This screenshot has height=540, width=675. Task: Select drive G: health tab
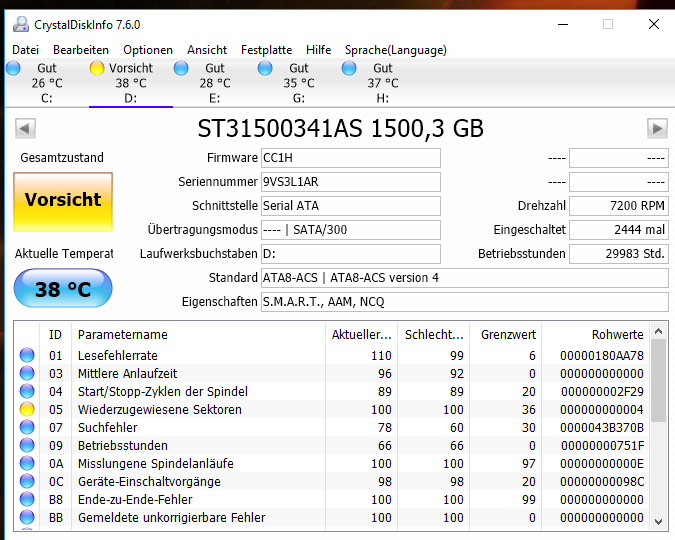coord(299,83)
